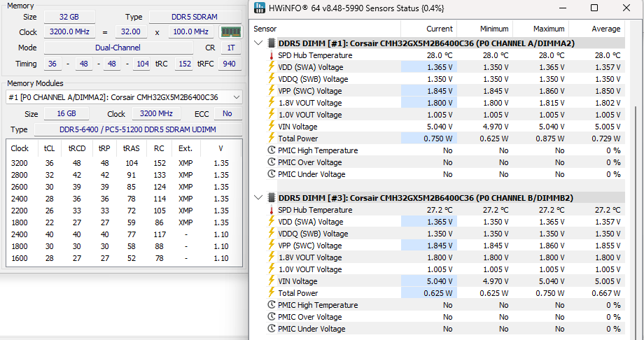Click DIMM #3 Total Power current value 0.625 W
This screenshot has height=340, width=644.
(x=438, y=293)
